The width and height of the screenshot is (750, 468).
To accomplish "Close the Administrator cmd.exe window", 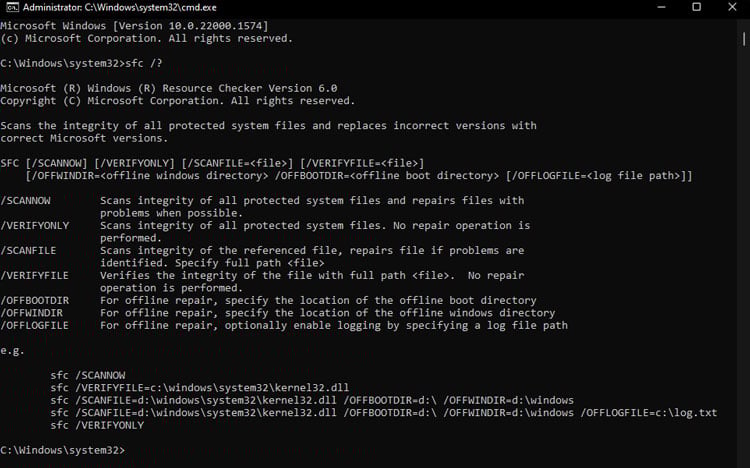I will tap(732, 7).
